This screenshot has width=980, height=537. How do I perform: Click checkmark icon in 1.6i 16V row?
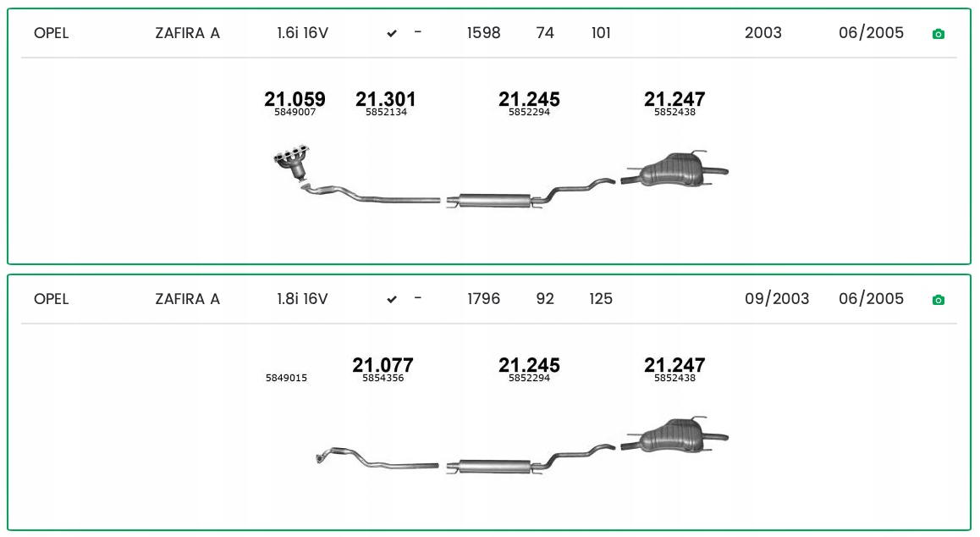(x=392, y=34)
